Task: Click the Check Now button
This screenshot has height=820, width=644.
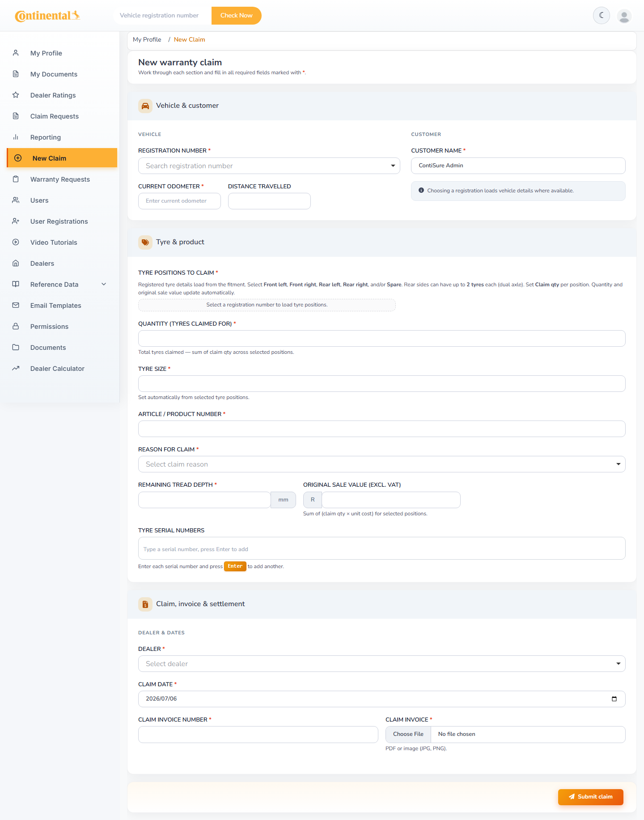Action: click(x=236, y=15)
